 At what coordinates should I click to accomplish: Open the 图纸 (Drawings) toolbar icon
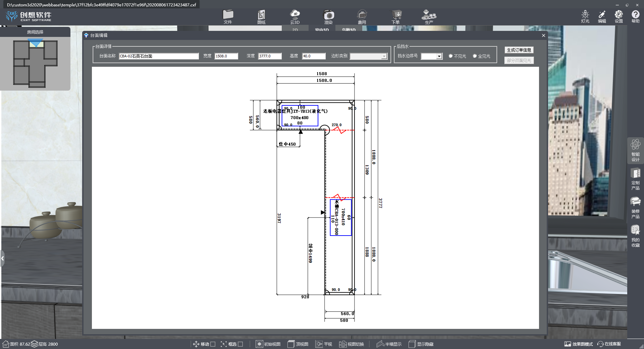(261, 16)
